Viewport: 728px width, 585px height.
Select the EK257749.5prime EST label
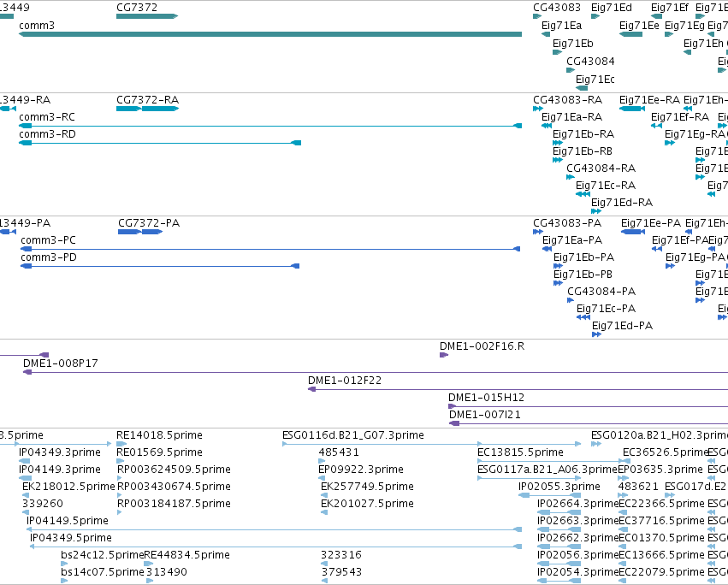(367, 487)
